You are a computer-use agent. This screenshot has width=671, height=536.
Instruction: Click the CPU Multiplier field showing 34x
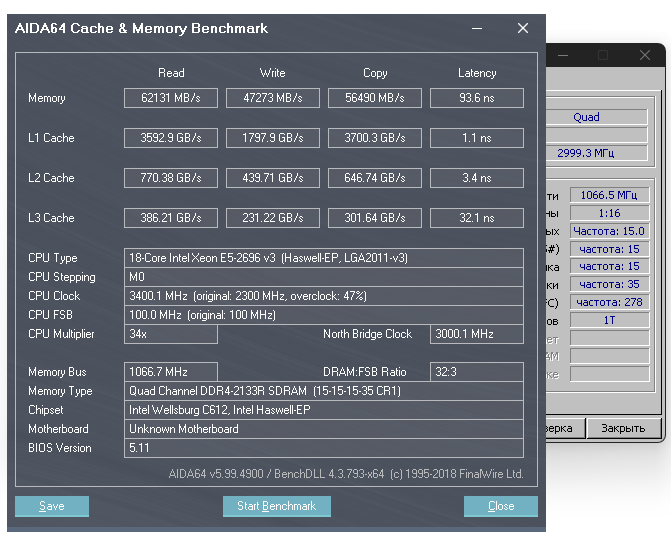171,334
